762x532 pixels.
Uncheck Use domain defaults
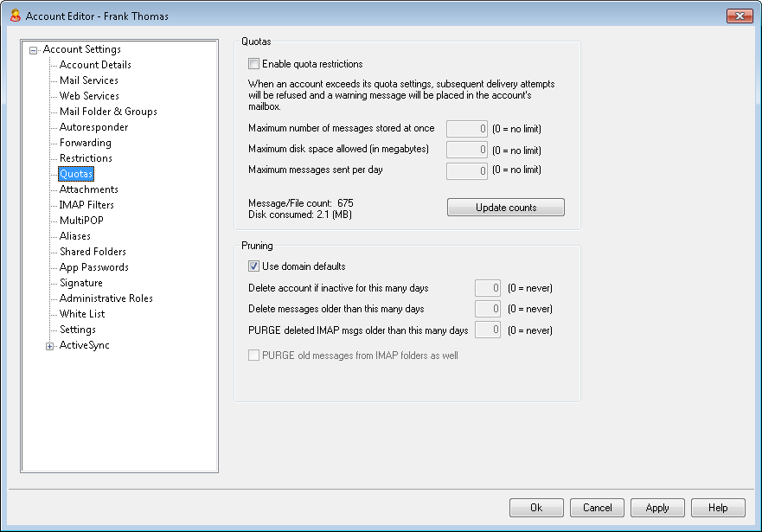click(x=253, y=266)
